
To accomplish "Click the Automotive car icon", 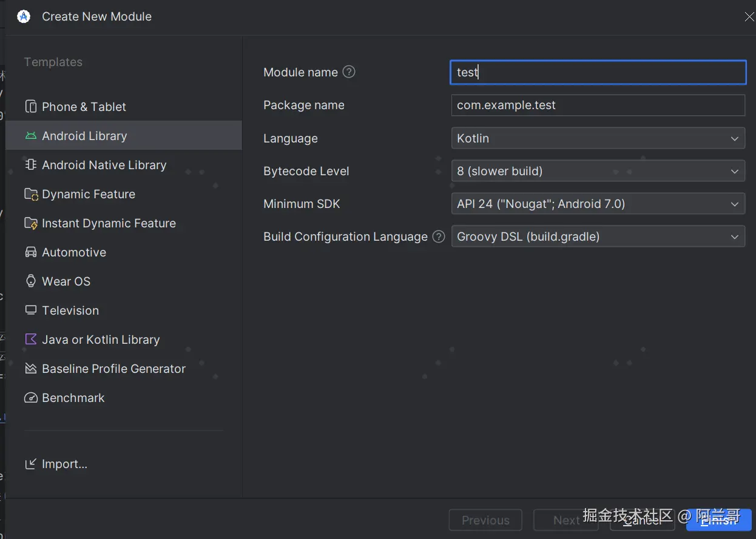I will (x=30, y=252).
